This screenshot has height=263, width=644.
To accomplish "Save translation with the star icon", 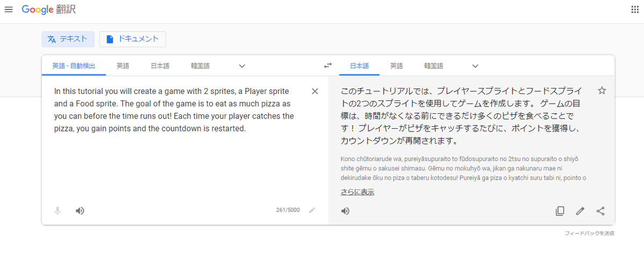I will [602, 91].
